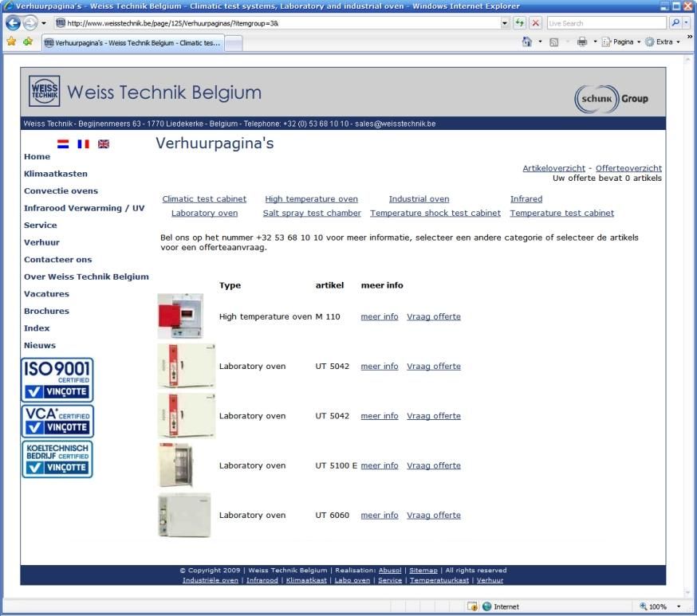Select the Infrared category link
The image size is (697, 616).
[526, 199]
